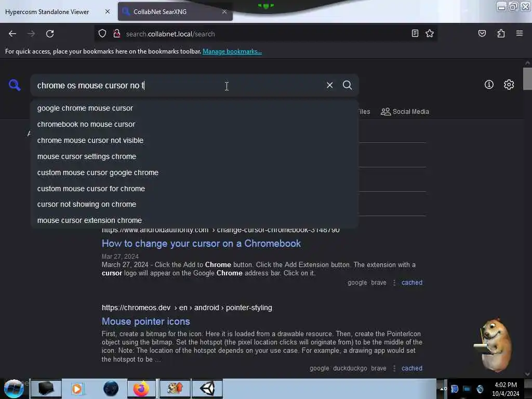
Task: Open SearXNG preferences gear icon
Action: (509, 85)
